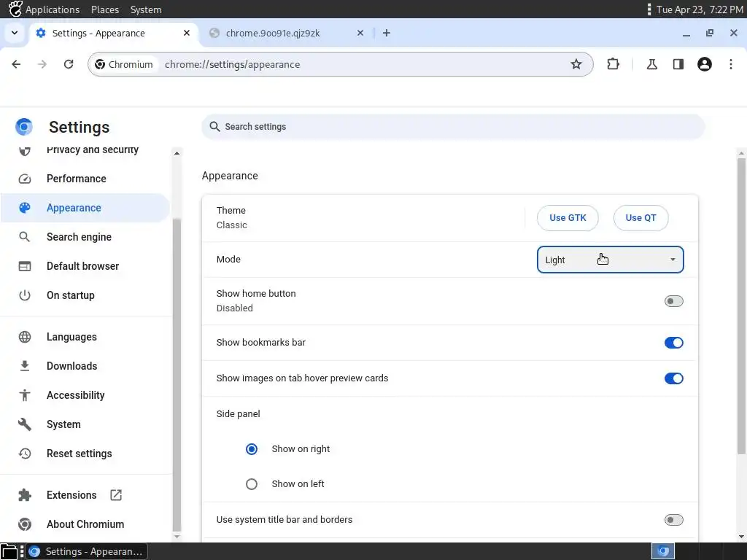Bookmark this page with the star icon

click(576, 64)
